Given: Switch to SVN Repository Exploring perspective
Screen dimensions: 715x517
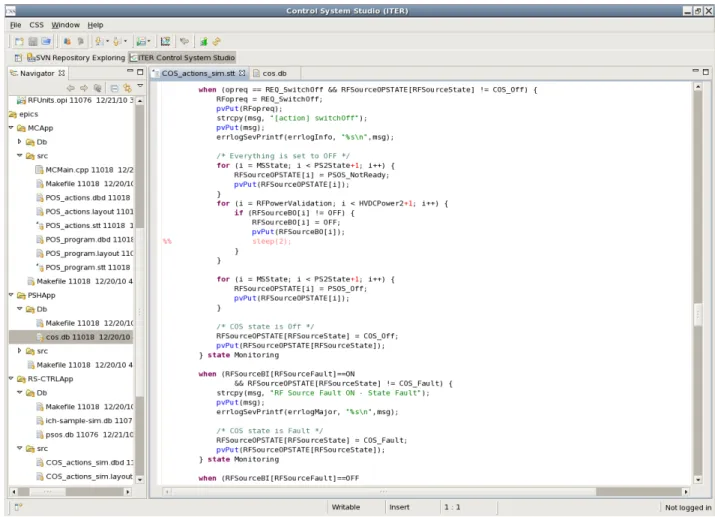Looking at the screenshot, I should (x=76, y=58).
